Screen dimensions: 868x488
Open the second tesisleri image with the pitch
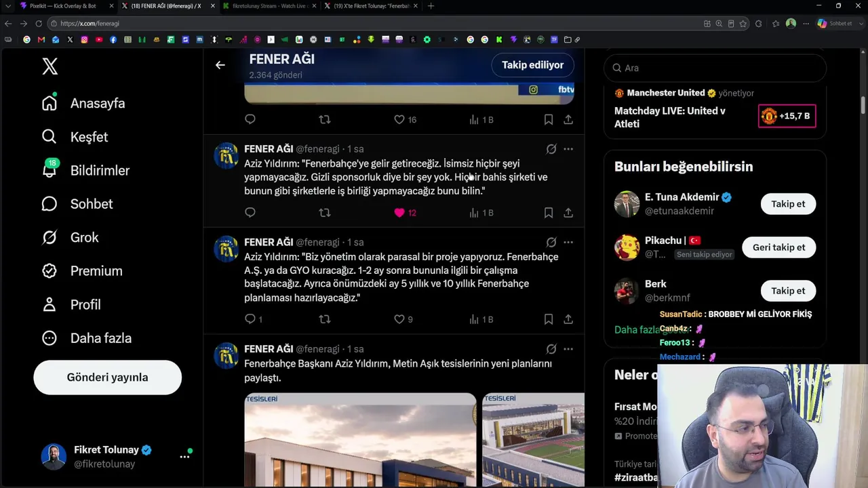point(533,440)
